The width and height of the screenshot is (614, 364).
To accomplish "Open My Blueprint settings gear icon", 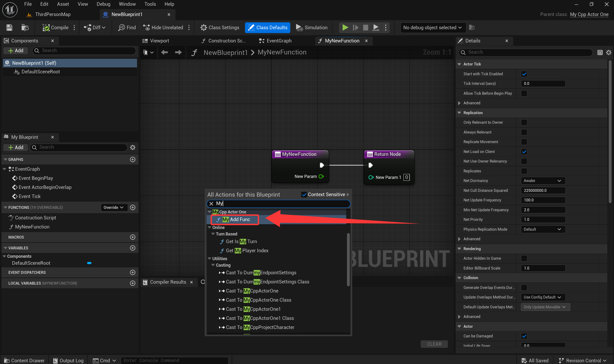I will pos(133,147).
